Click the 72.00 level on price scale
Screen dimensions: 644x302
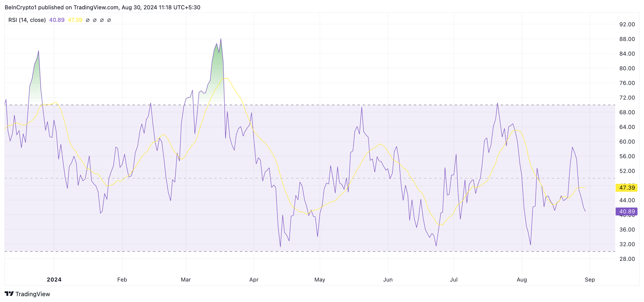(627, 97)
